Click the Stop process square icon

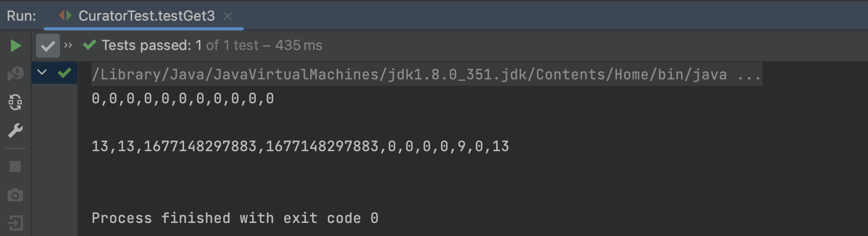point(16,166)
